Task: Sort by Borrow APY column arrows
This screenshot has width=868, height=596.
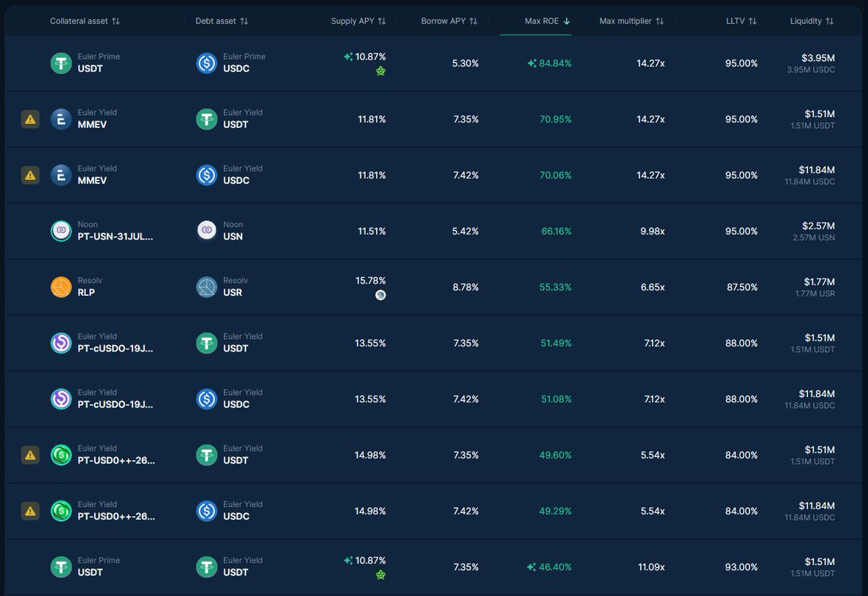Action: [x=473, y=21]
